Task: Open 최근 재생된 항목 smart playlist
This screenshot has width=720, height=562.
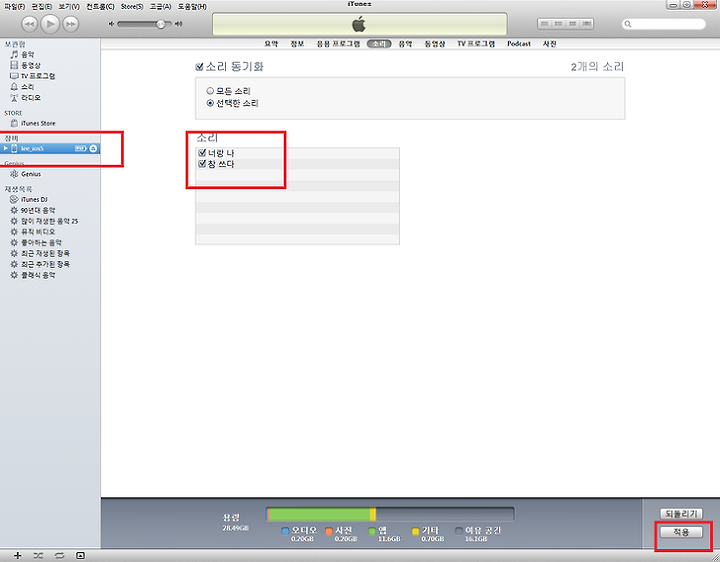Action: pyautogui.click(x=45, y=253)
